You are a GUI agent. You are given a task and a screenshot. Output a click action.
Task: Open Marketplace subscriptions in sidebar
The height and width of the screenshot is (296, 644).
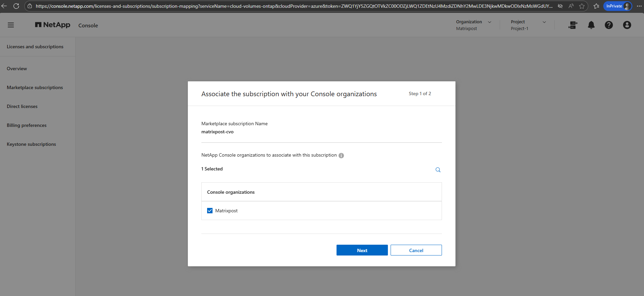(x=35, y=87)
